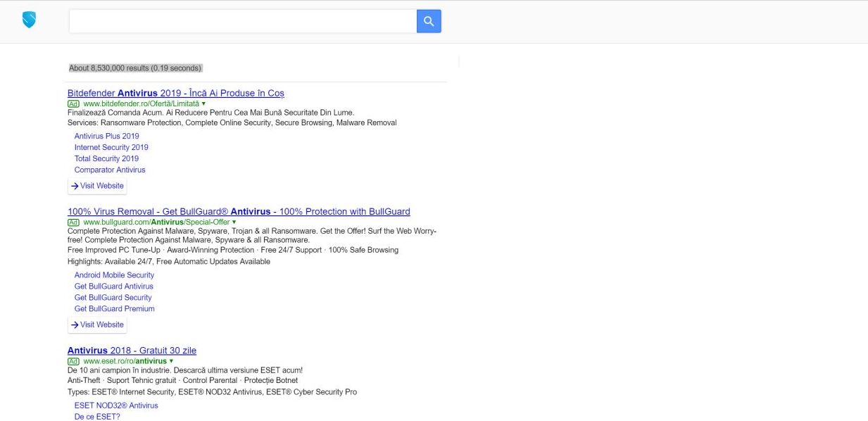The height and width of the screenshot is (421, 868).
Task: Open Antivirus 2018 - Gratuit 30 zile title
Action: (132, 351)
